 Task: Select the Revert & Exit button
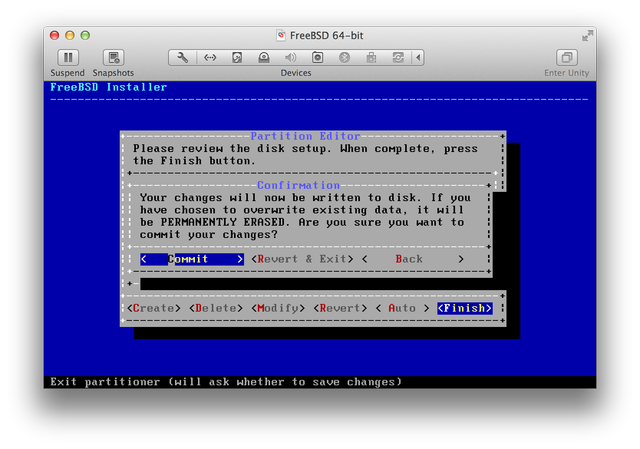click(x=302, y=259)
